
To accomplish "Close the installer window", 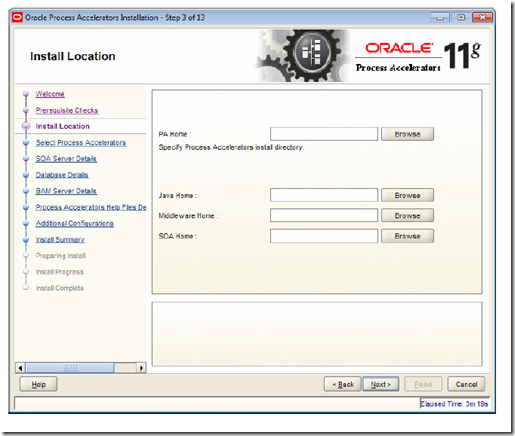I will (x=482, y=17).
